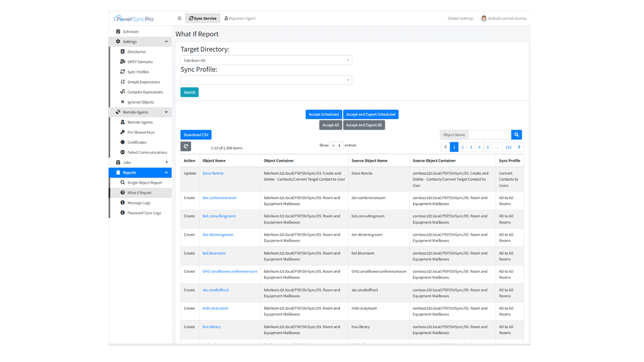Switch to the Migration Agent tab

[240, 19]
